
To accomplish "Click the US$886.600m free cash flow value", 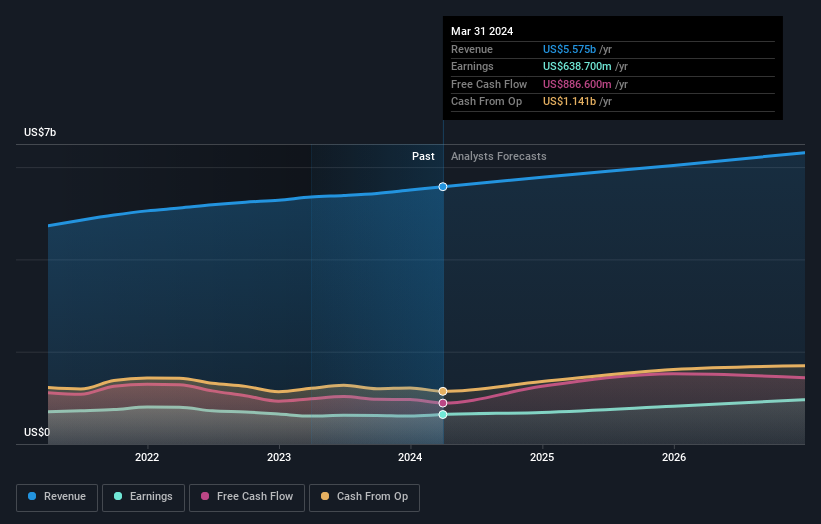I will click(577, 84).
